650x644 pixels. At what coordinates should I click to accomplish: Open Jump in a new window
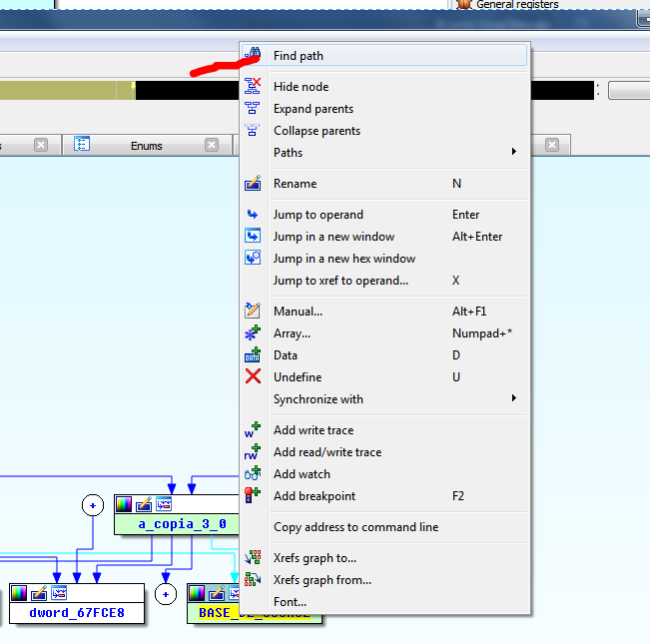(x=333, y=237)
